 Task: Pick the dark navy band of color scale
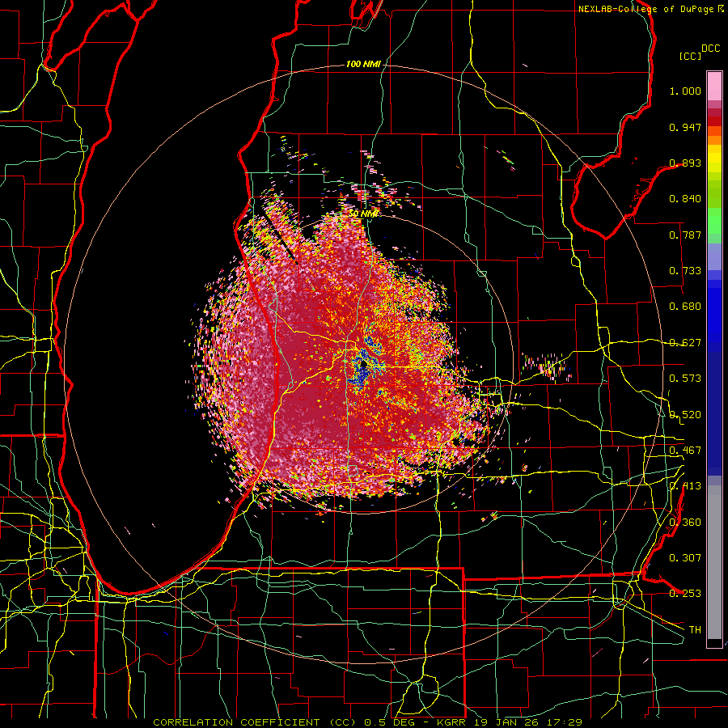click(x=714, y=413)
